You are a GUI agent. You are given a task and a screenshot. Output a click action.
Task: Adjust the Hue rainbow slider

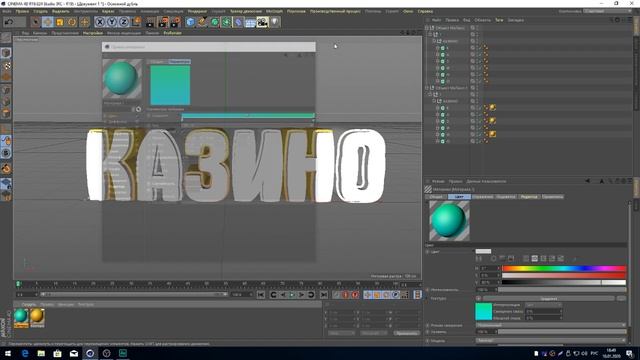564,268
